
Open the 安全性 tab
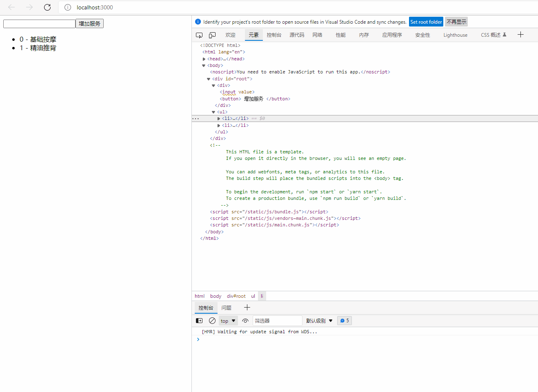pyautogui.click(x=422, y=35)
